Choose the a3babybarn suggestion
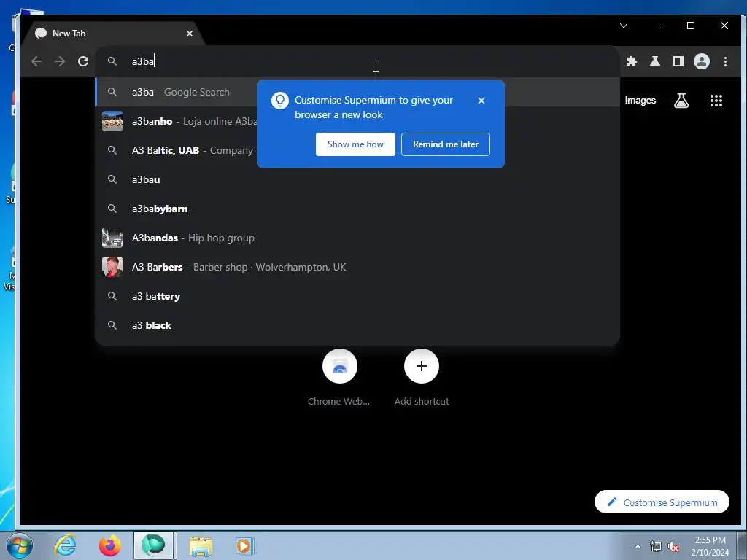The width and height of the screenshot is (747, 560). (357, 209)
